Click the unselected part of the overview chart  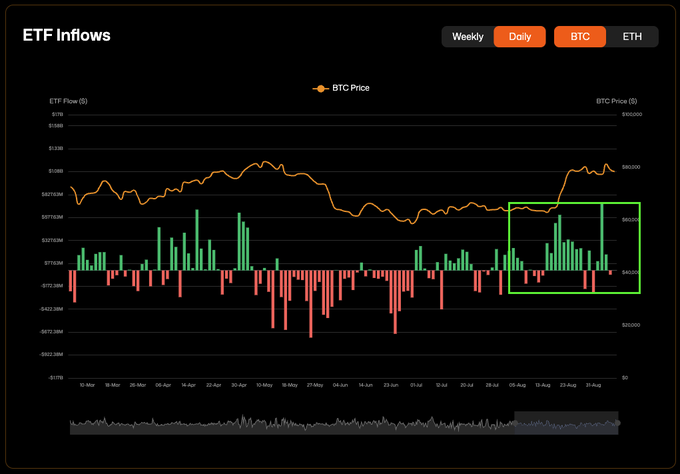point(292,424)
